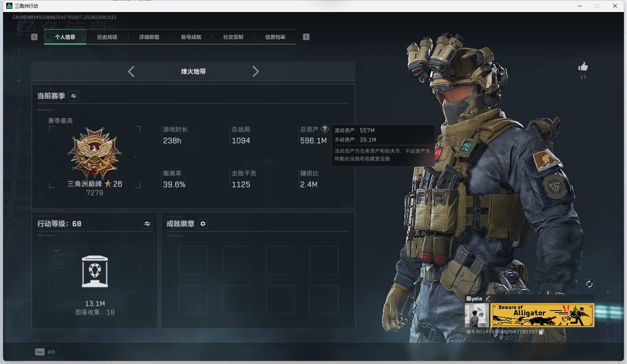
Task: Open the 社交定制 tab
Action: point(233,37)
